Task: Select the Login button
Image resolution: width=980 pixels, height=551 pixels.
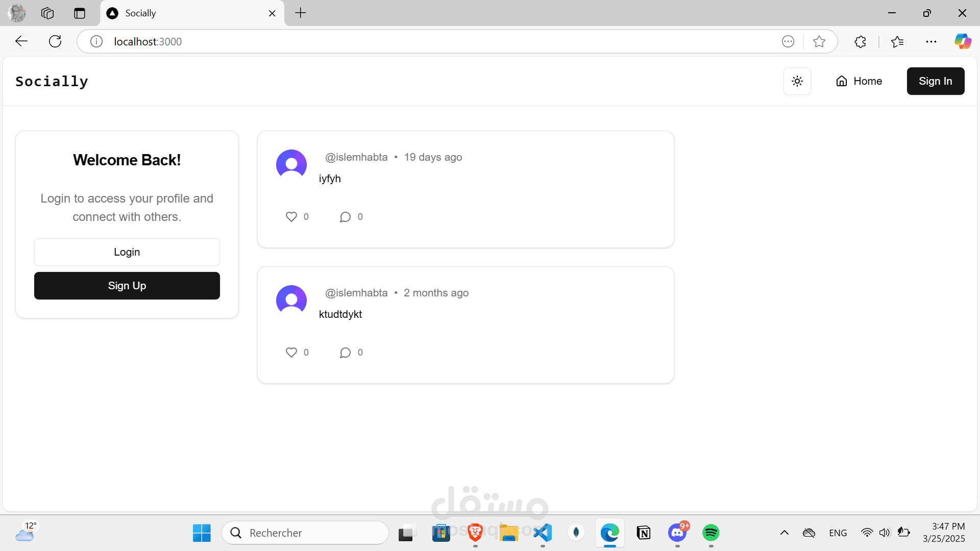Action: [x=127, y=252]
